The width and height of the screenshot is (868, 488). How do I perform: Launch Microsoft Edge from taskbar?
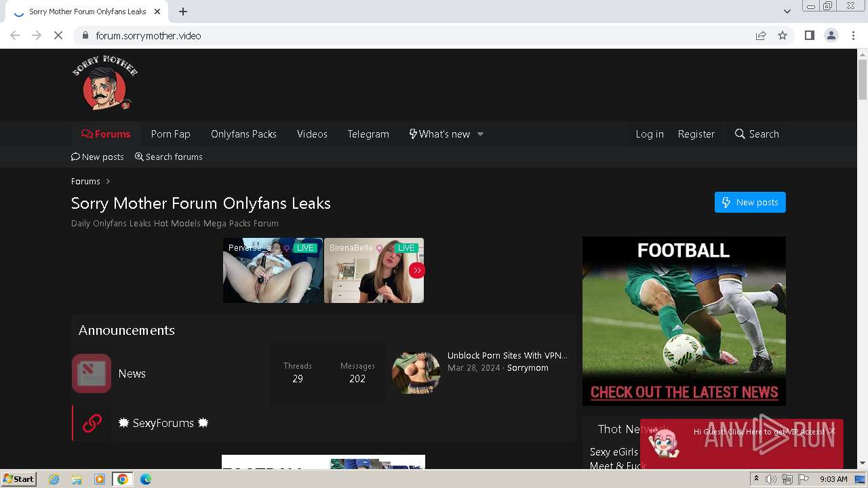(146, 479)
